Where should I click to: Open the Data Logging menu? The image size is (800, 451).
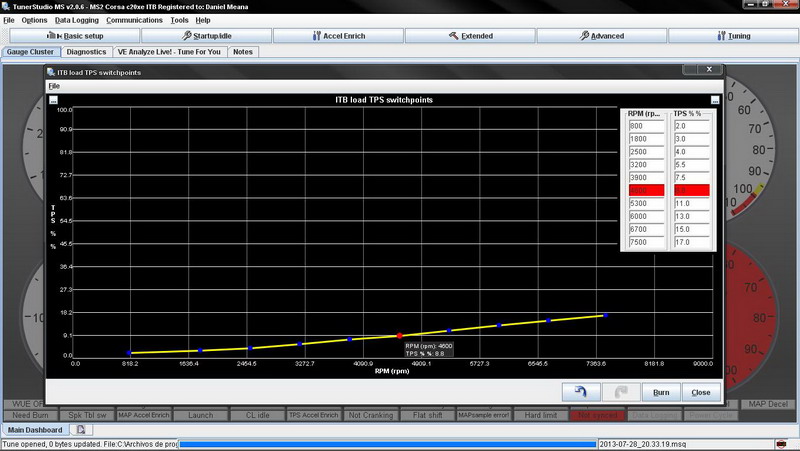(76, 20)
